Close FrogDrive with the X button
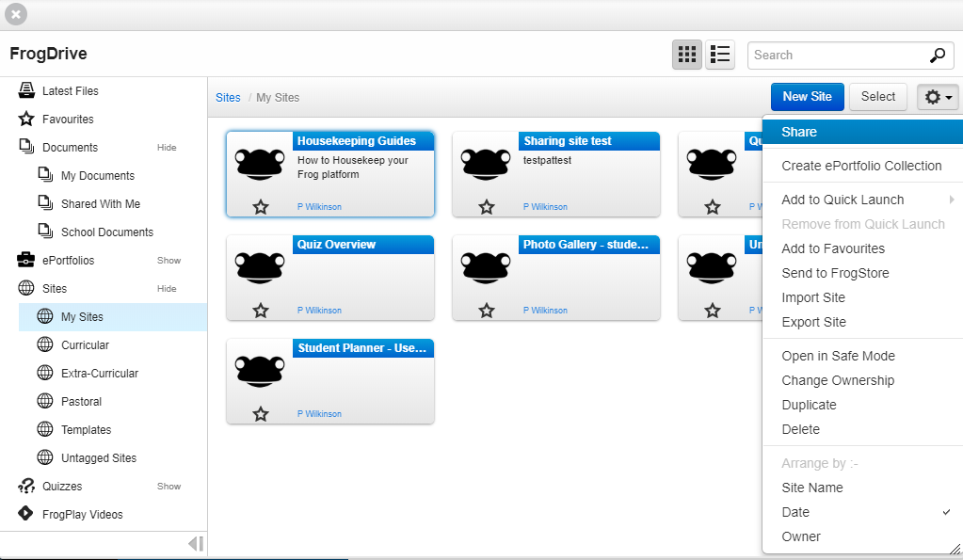The image size is (963, 560). click(16, 14)
